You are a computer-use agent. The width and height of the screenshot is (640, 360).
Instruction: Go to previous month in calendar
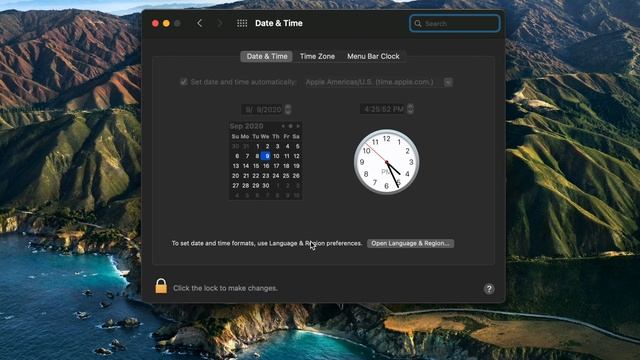[x=283, y=126]
